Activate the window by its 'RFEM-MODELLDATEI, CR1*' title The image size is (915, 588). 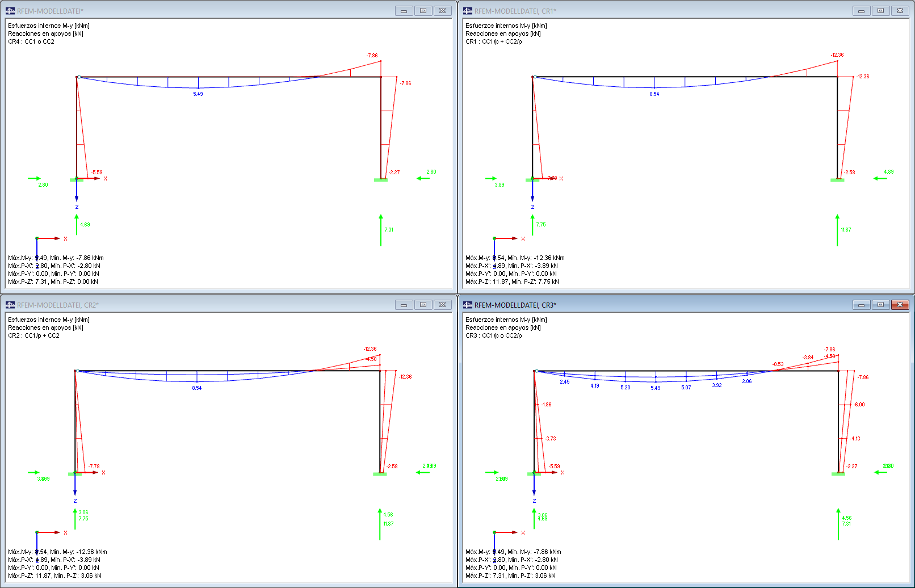515,11
